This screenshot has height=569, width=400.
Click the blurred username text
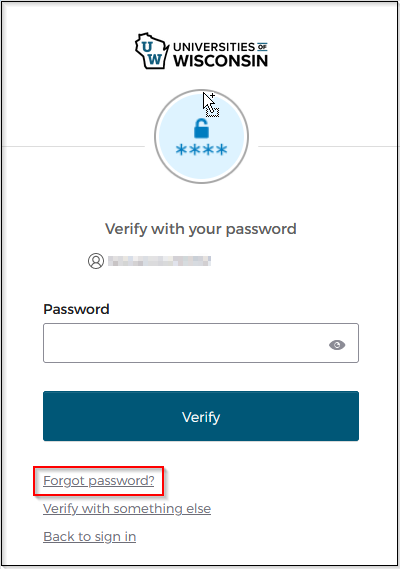coord(159,261)
